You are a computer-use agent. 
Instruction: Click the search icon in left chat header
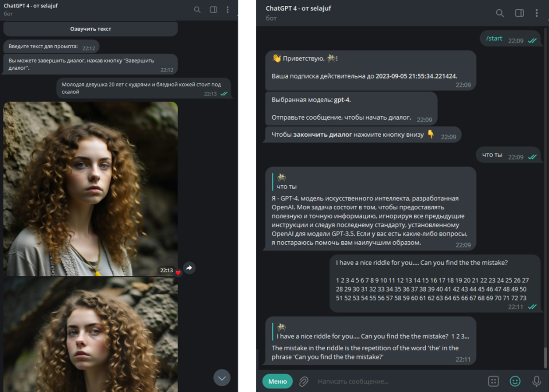pyautogui.click(x=197, y=9)
